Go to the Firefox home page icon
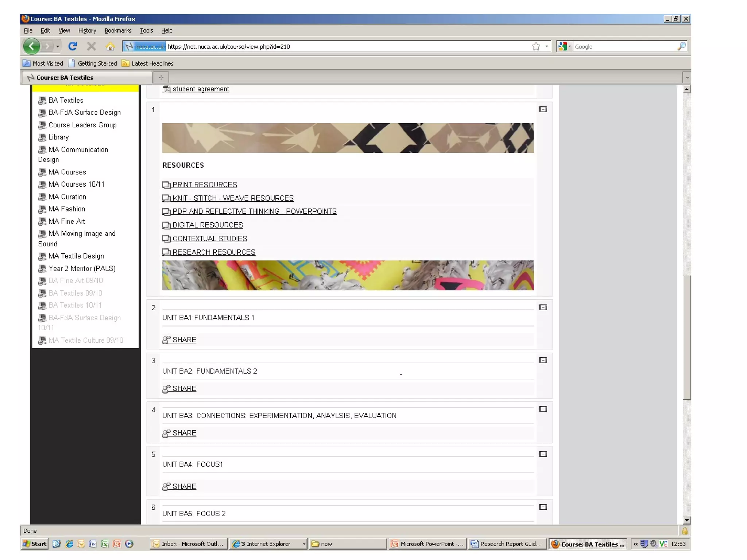The height and width of the screenshot is (560, 747). point(110,47)
